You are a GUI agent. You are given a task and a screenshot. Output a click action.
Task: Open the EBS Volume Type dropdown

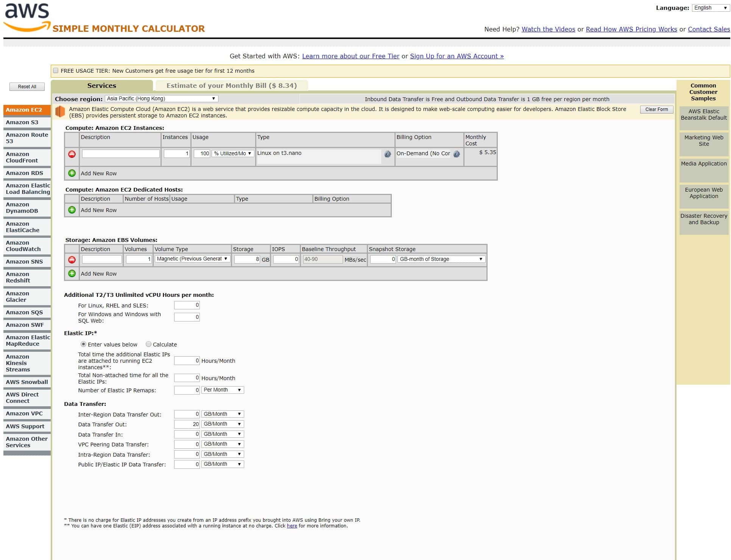coord(192,259)
